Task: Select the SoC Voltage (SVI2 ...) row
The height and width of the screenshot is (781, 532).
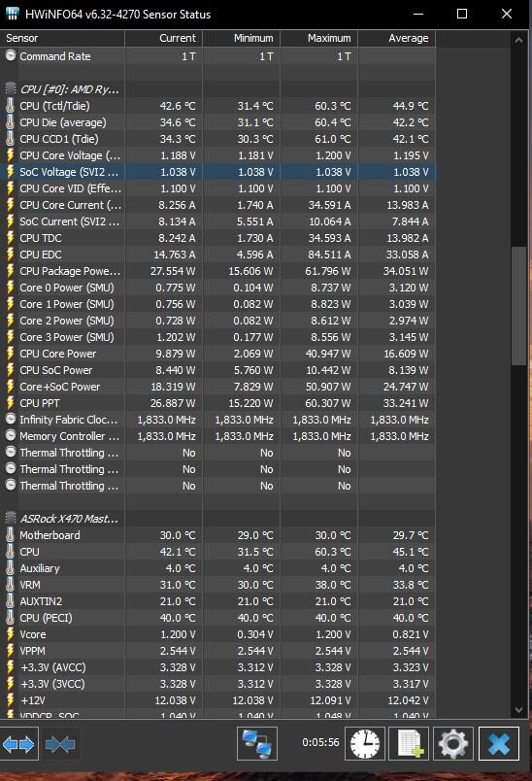Action: click(218, 172)
